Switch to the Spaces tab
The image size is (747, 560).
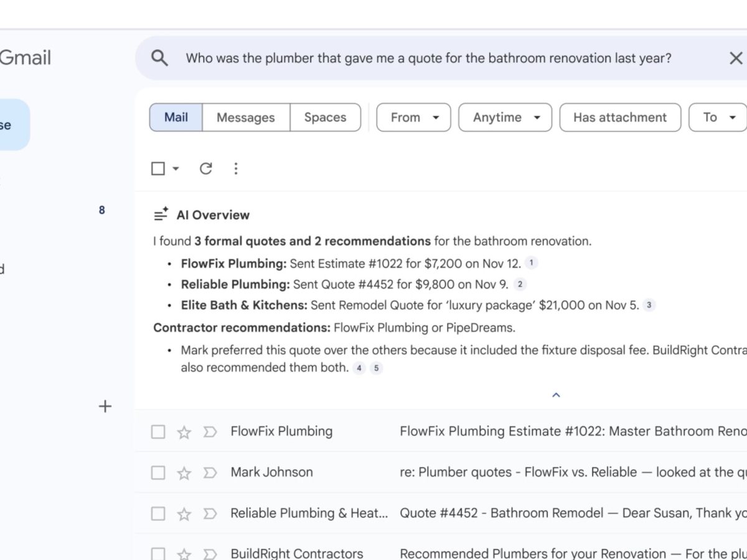[325, 118]
